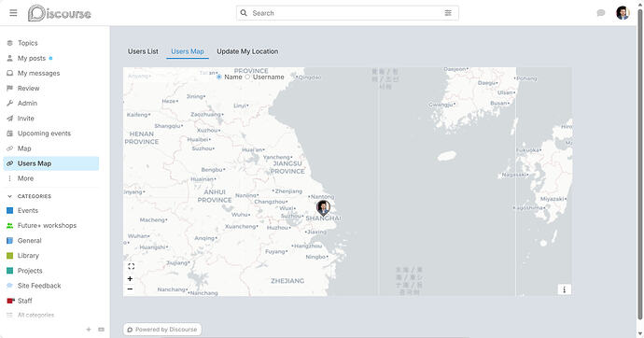The height and width of the screenshot is (338, 644).
Task: Open the chat bubble icon in header
Action: click(x=601, y=13)
